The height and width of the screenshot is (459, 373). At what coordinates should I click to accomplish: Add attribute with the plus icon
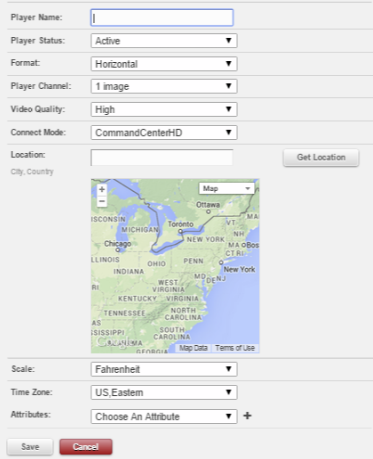click(x=247, y=416)
